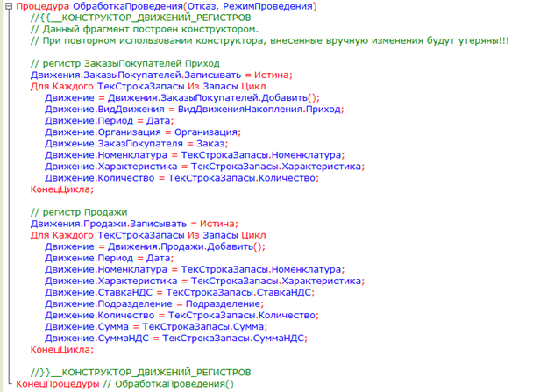The height and width of the screenshot is (392, 547).
Task: Click line Движения.ЗаказыПокупателей.Записывать = Истина
Action: click(161, 75)
